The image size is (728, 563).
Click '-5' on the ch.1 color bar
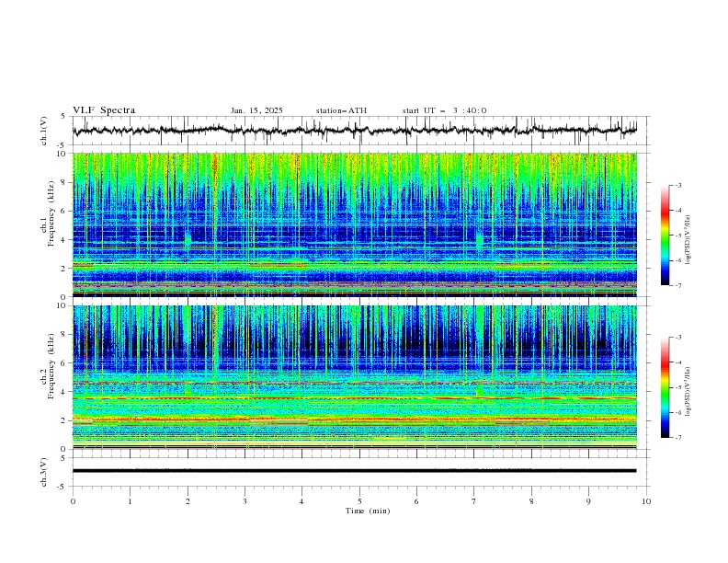[x=677, y=236]
